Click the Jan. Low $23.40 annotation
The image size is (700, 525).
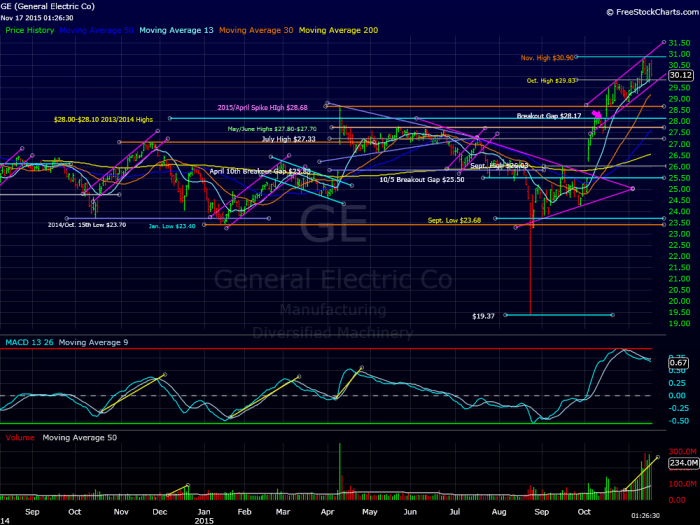[172, 226]
